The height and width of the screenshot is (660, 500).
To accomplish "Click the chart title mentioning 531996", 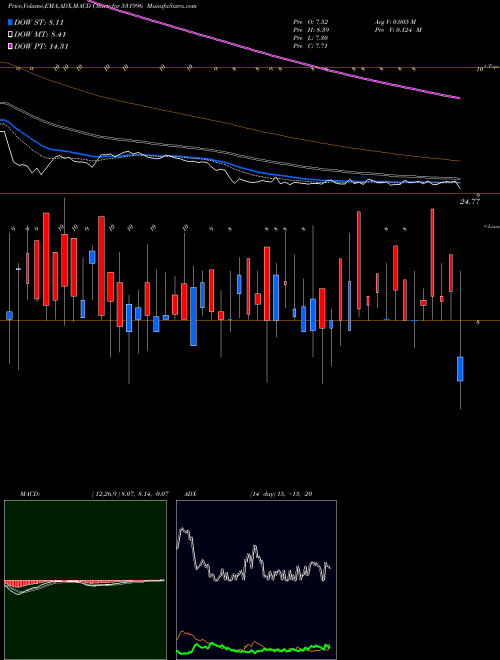I will pos(102,6).
